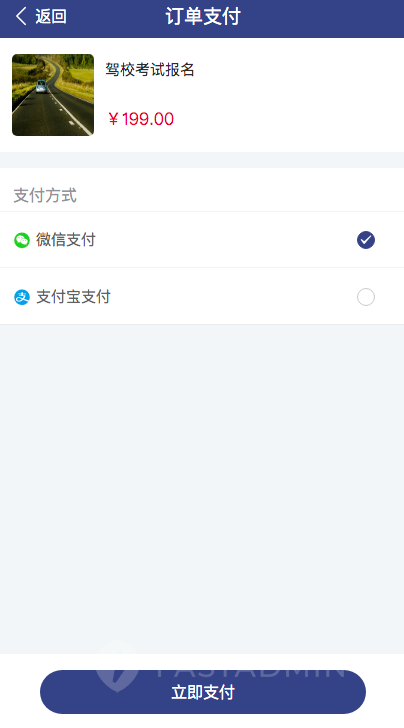
Task: Select the empty 支付宝支付 radio button
Action: [366, 297]
